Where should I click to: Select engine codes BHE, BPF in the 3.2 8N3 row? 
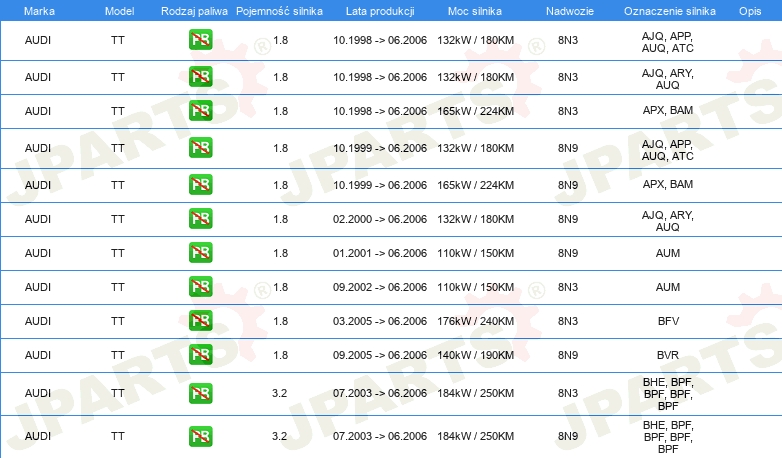(x=668, y=394)
